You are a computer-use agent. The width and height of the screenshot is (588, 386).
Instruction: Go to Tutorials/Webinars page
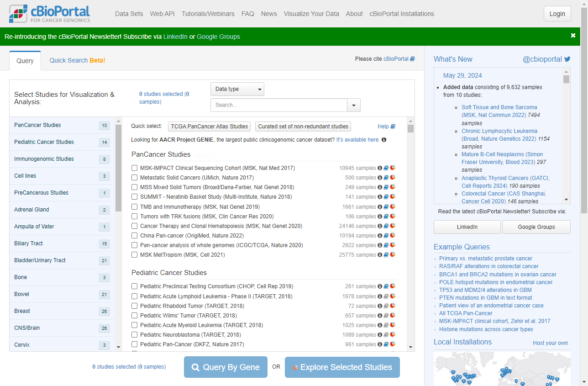tap(208, 14)
